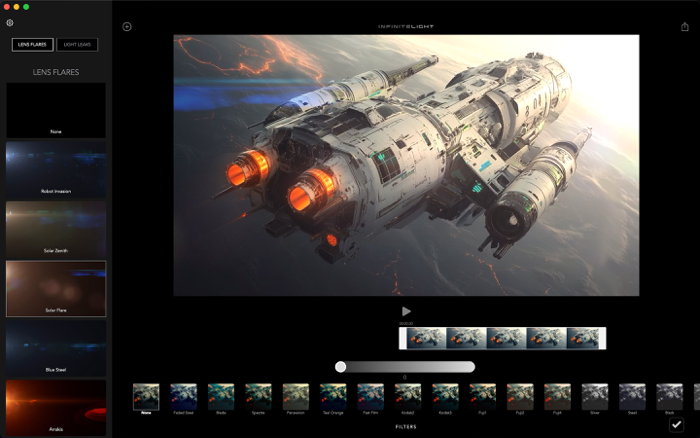
Task: Apply the Silver monochrome filter
Action: pyautogui.click(x=595, y=396)
